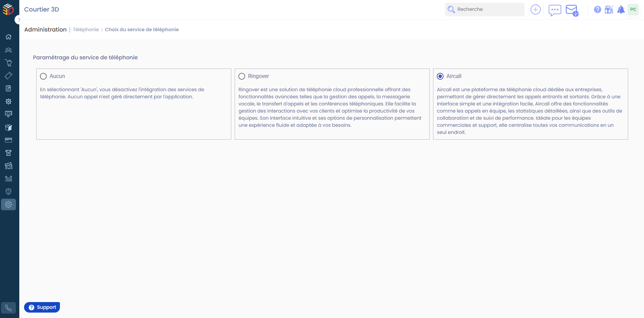This screenshot has width=644, height=318.
Task: Open the phone dialer icon at sidebar bottom
Action: point(8,308)
